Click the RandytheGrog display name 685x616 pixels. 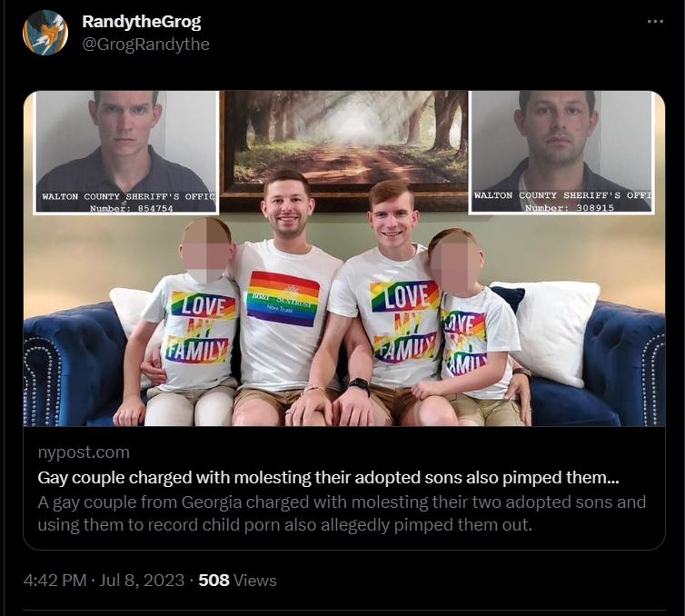[142, 22]
